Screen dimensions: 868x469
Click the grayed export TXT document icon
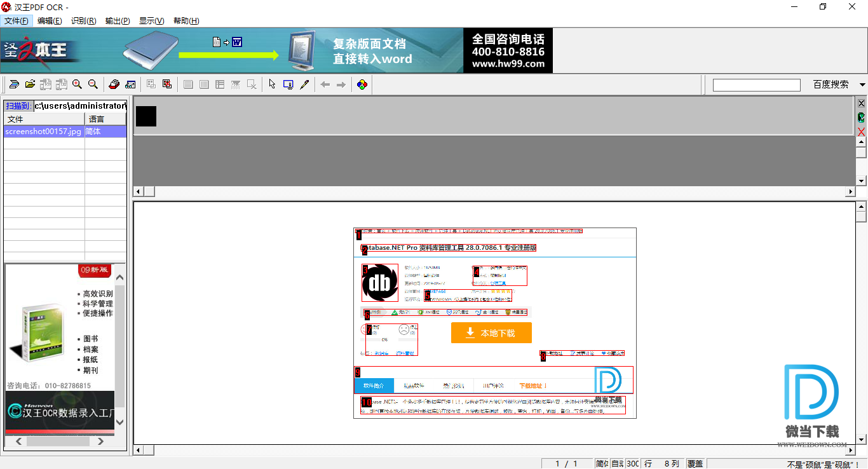(62, 84)
